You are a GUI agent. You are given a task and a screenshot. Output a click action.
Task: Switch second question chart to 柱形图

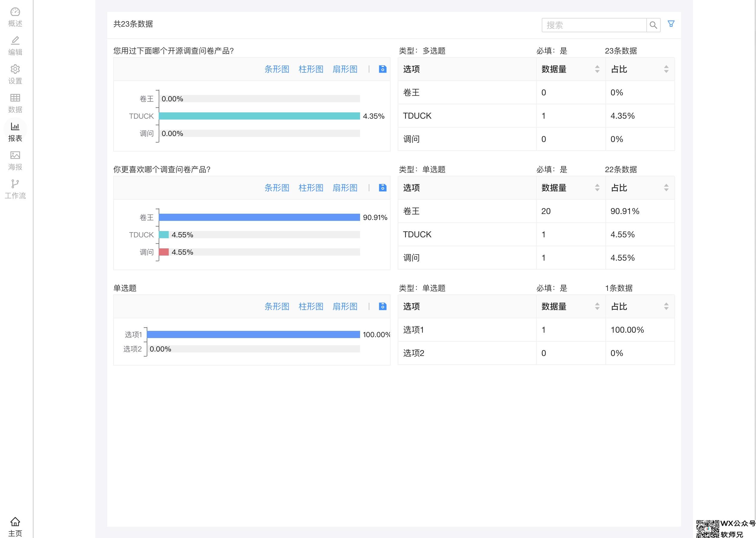(x=311, y=187)
